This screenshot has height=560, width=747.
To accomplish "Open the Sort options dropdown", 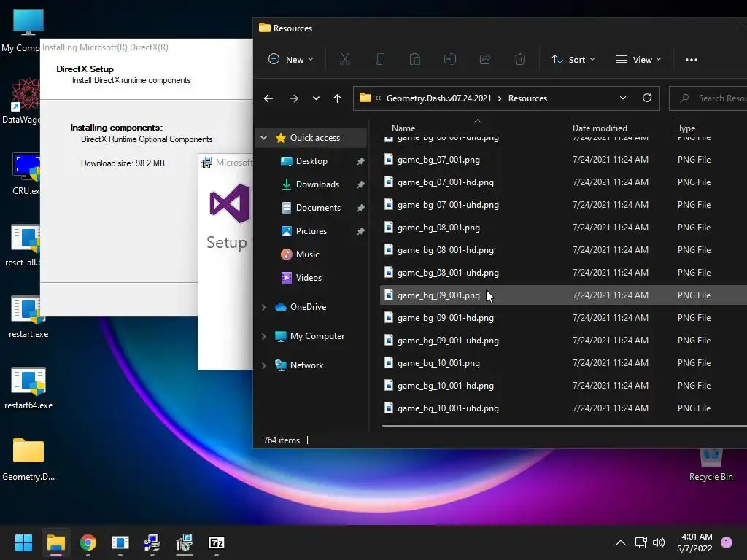I will (573, 60).
